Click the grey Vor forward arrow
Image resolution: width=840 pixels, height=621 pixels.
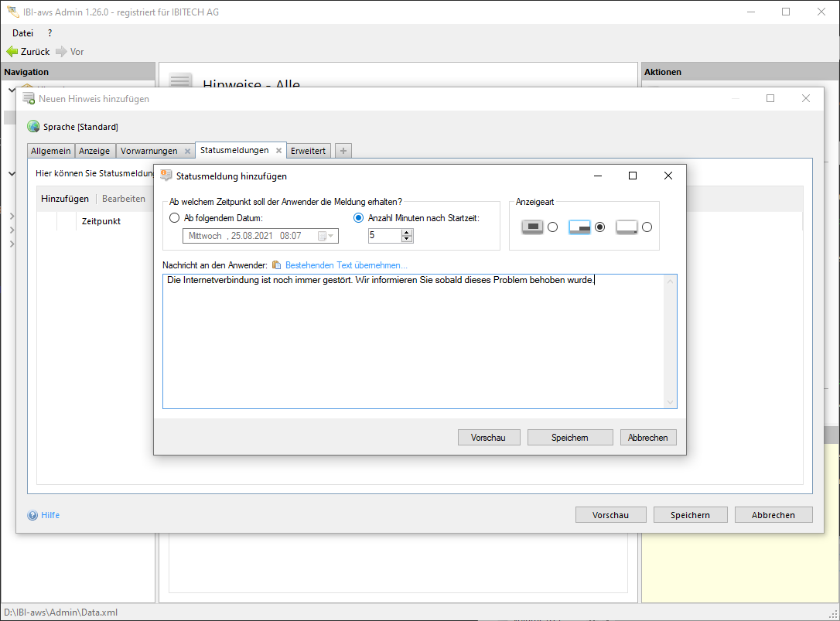click(61, 52)
